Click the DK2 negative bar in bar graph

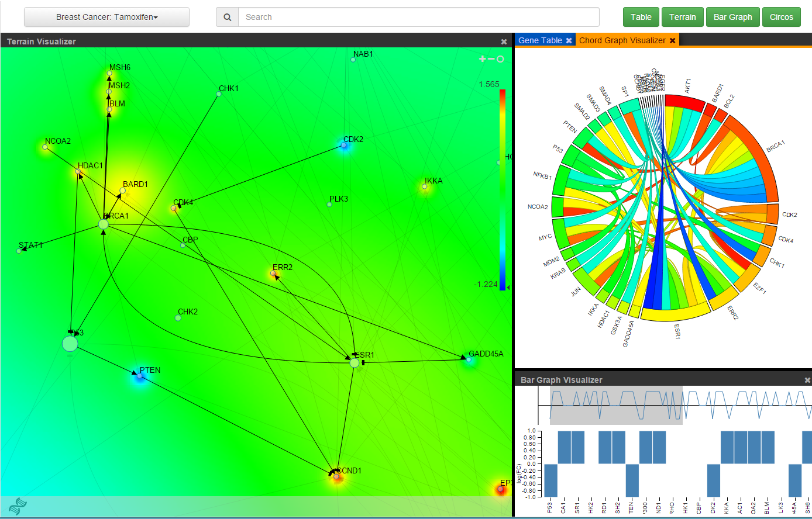click(714, 480)
